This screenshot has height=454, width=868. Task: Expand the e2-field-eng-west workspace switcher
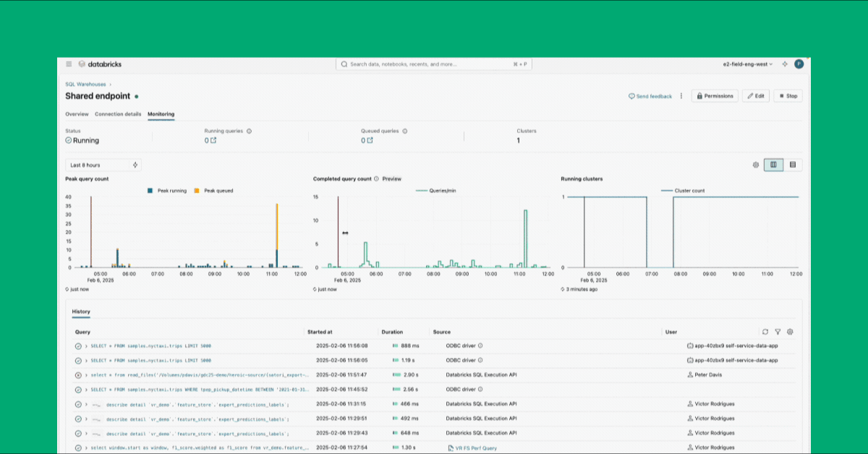point(747,64)
